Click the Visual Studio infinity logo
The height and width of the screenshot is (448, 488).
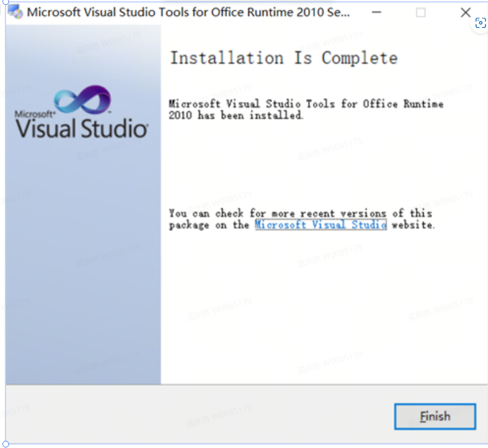click(x=82, y=99)
